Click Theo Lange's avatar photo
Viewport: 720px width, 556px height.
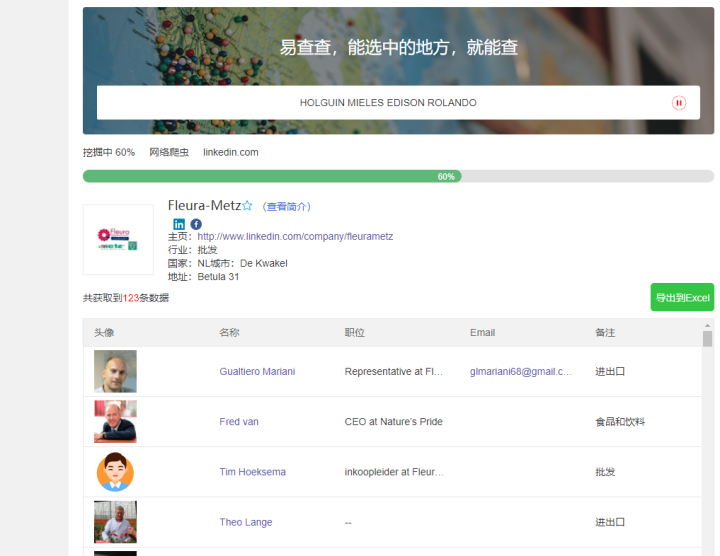(115, 522)
